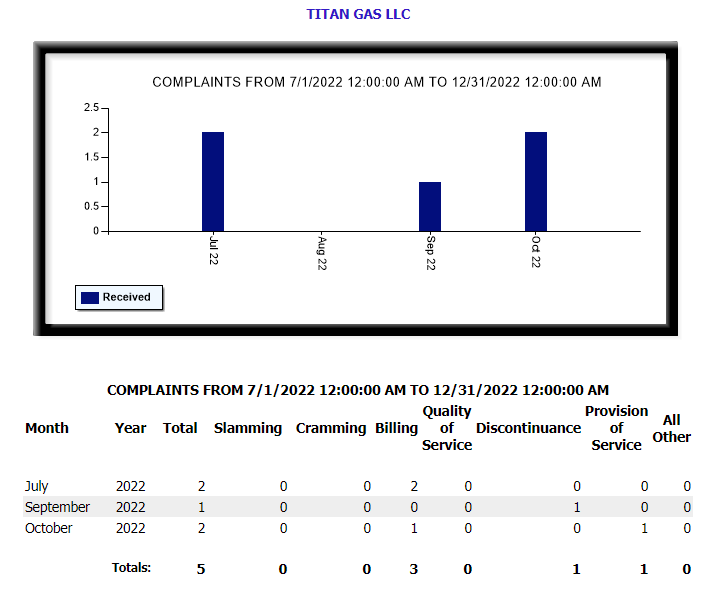Select the October month cell
Screen dimensions: 706x589
pyautogui.click(x=49, y=528)
